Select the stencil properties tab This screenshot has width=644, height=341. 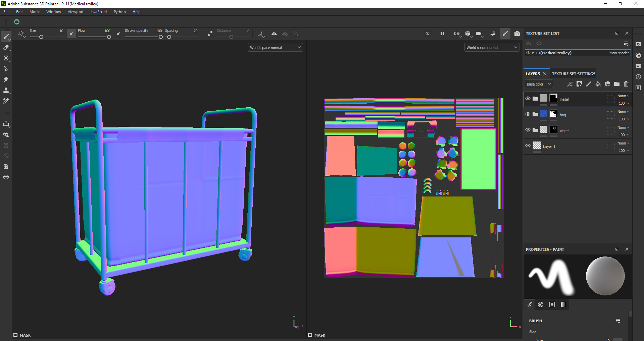point(552,304)
